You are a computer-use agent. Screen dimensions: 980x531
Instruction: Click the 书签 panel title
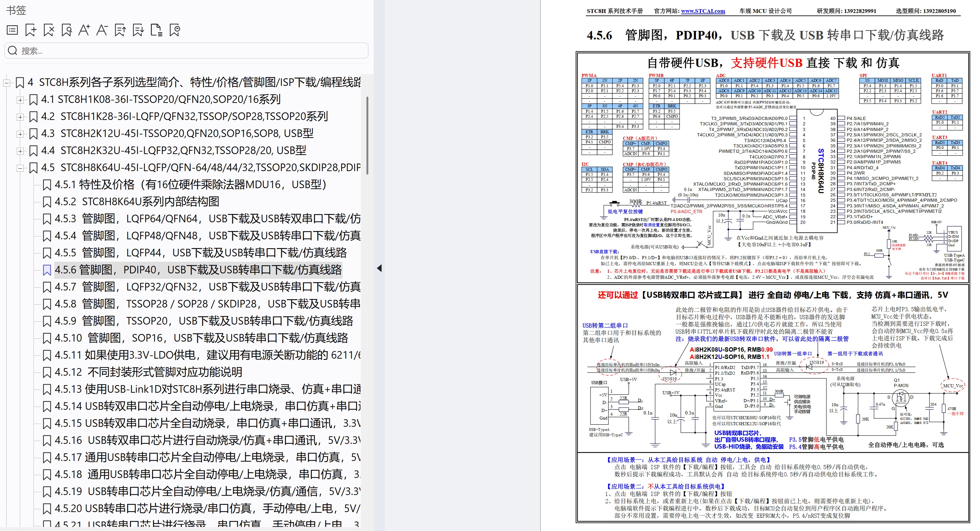tap(16, 10)
